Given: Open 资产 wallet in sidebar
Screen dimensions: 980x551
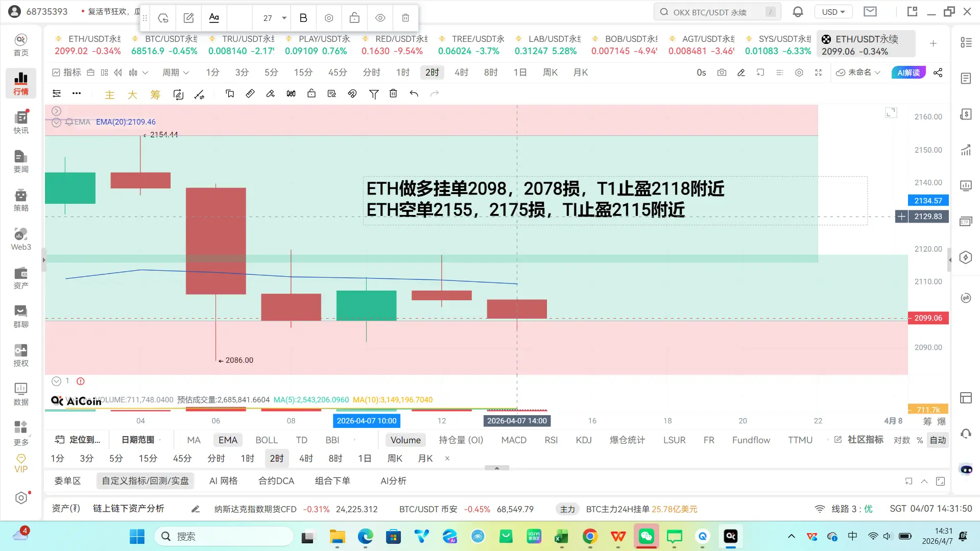Looking at the screenshot, I should 21,278.
